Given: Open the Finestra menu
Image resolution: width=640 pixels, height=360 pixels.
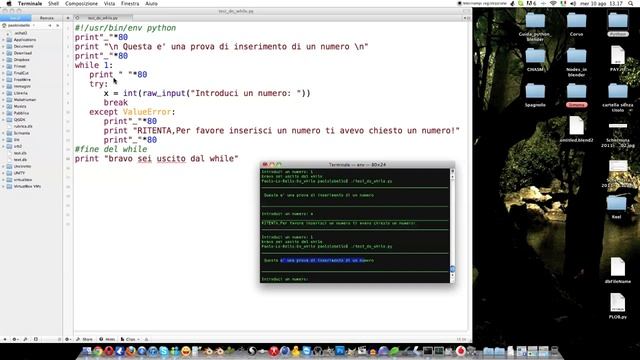Looking at the screenshot, I should pos(130,3).
